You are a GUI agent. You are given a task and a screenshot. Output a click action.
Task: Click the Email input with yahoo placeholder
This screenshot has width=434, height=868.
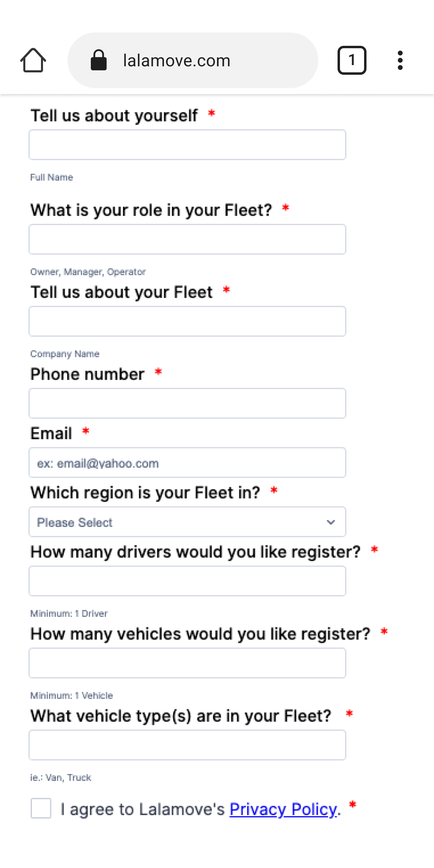click(187, 463)
